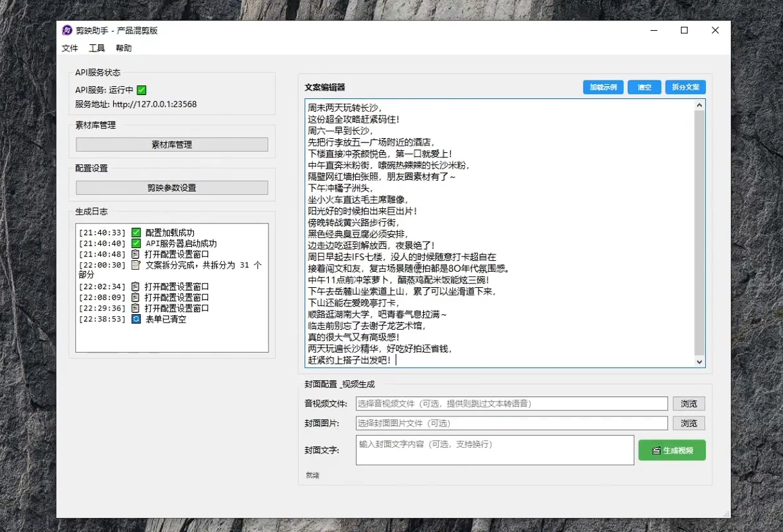Viewport: 783px width, 532px height.
Task: Click the blue refresh icon beside 表单已清空
Action: pyautogui.click(x=136, y=319)
